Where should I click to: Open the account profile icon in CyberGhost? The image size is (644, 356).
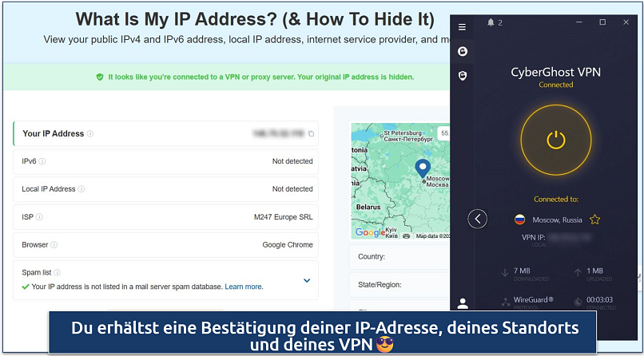pyautogui.click(x=462, y=304)
